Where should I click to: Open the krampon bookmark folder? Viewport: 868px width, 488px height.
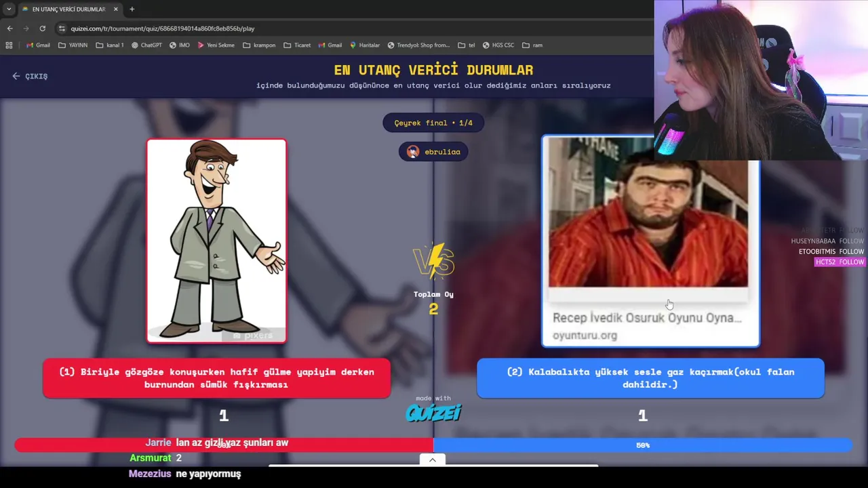click(259, 45)
